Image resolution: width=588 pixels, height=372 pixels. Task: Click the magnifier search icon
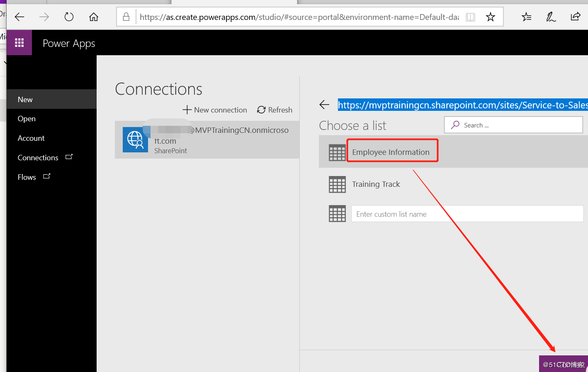pyautogui.click(x=455, y=125)
